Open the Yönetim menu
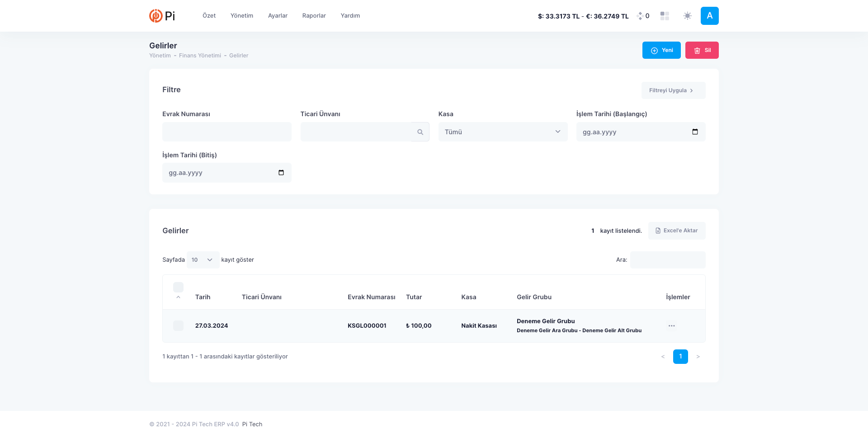This screenshot has width=868, height=438. coord(241,16)
